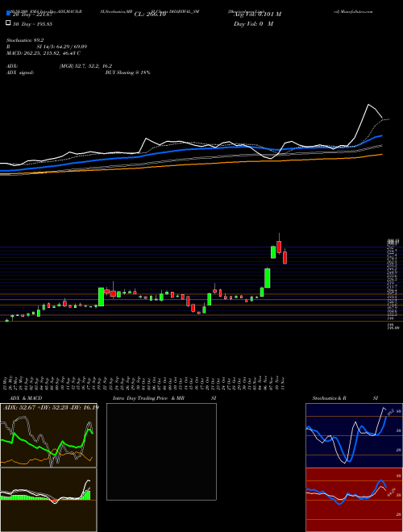Screen dimensions: 403x532
Task: Select the 50 Day = 195.85 legend text
Action: [x=32, y=23]
